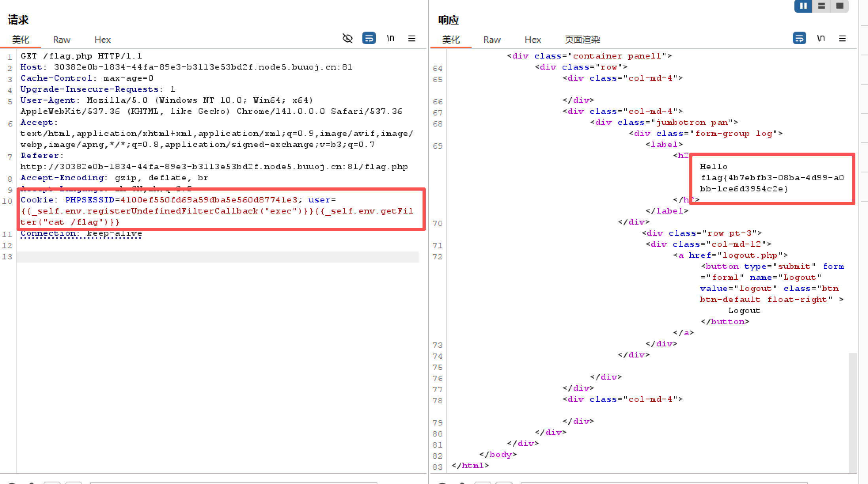Image resolution: width=868 pixels, height=484 pixels.
Task: Click the Connection: keep-alive header
Action: pyautogui.click(x=81, y=233)
